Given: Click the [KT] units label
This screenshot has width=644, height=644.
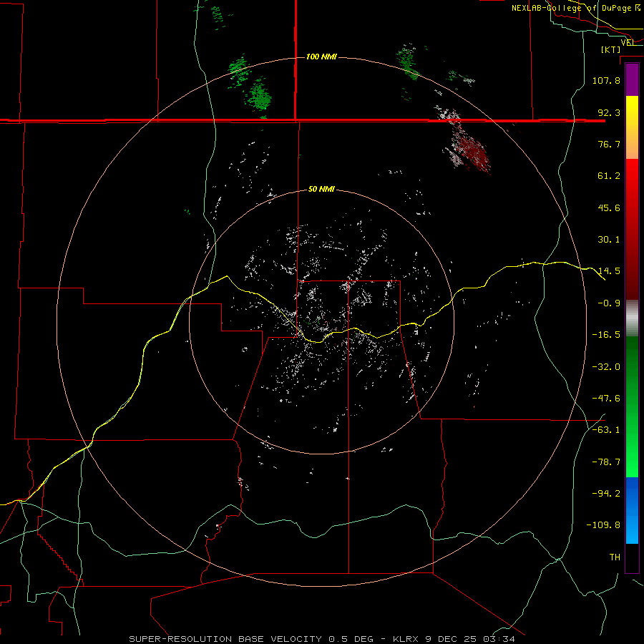Looking at the screenshot, I should (611, 49).
